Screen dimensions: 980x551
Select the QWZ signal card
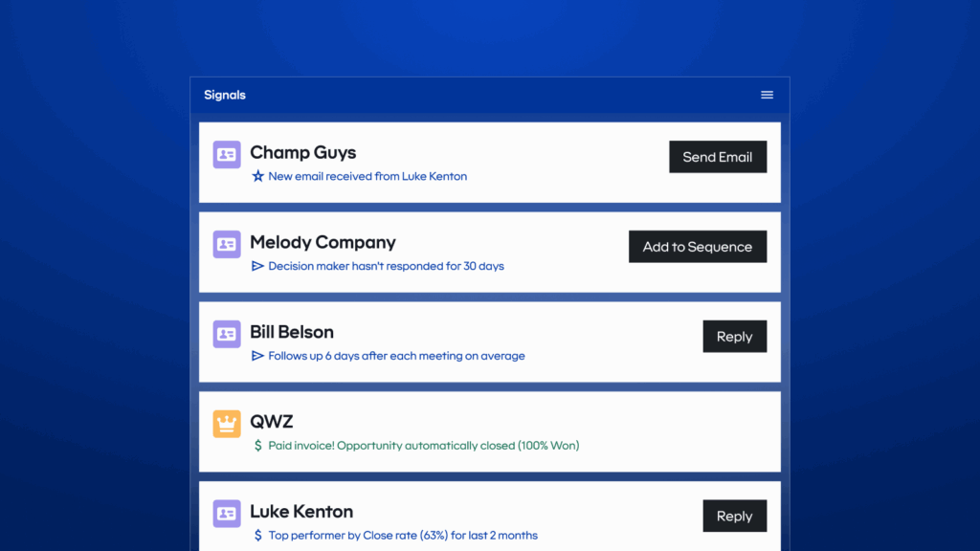(x=490, y=430)
